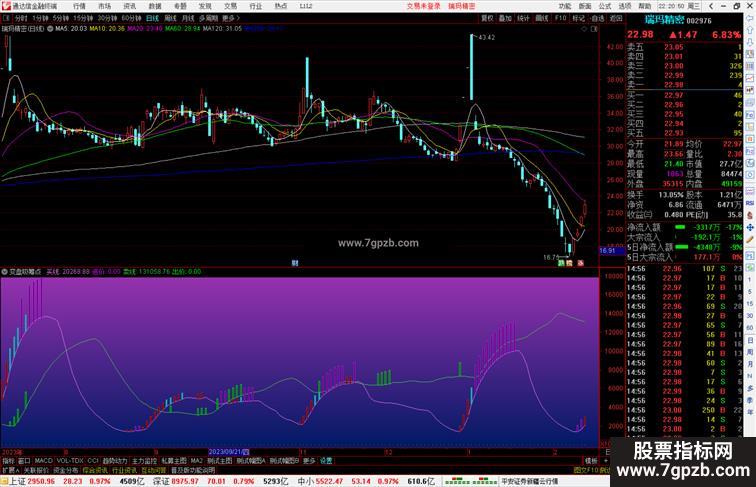Open the 市场 menu
The width and height of the screenshot is (756, 487).
pos(105,6)
